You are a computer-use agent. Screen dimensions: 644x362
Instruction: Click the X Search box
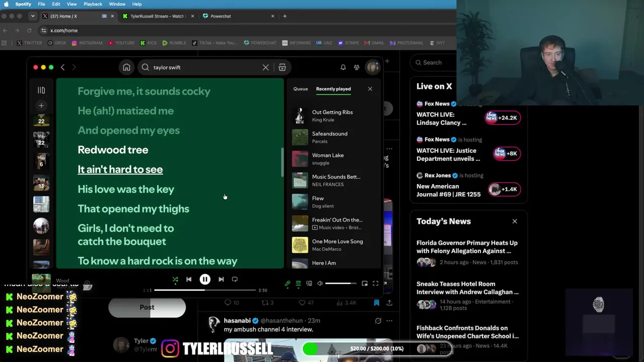coord(434,62)
